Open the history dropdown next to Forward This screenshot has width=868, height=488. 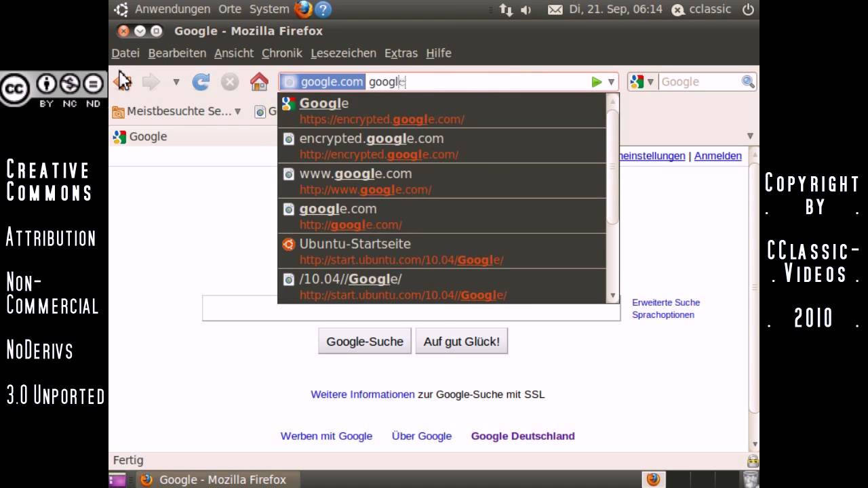point(176,82)
